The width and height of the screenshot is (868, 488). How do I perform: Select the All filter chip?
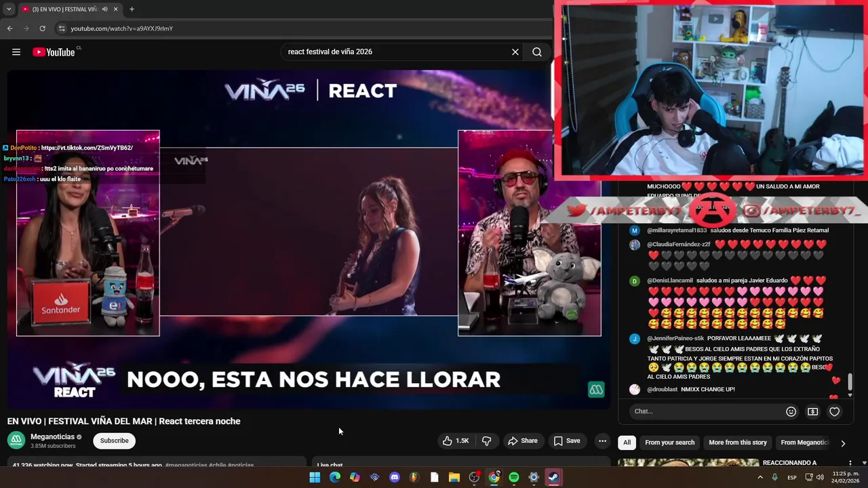pos(627,443)
